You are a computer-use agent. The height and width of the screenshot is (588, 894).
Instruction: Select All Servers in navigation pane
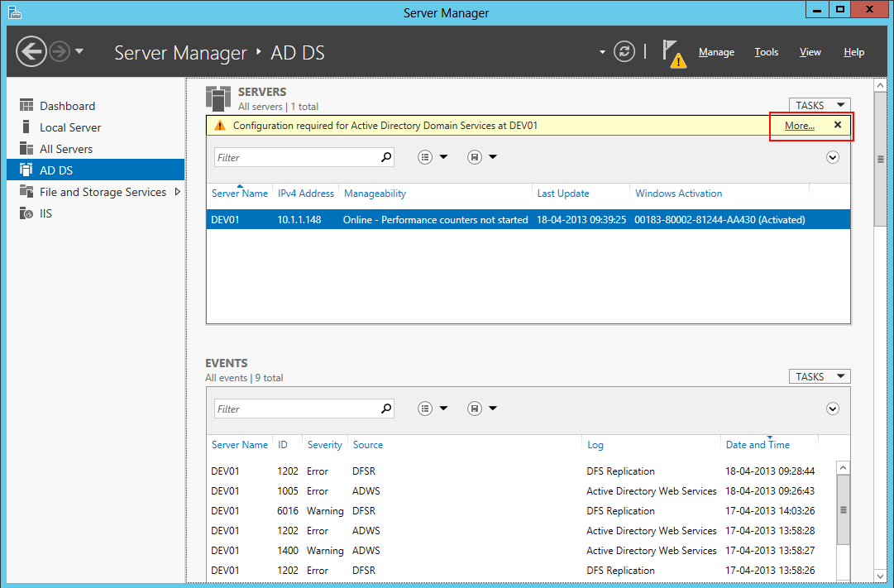pyautogui.click(x=66, y=149)
